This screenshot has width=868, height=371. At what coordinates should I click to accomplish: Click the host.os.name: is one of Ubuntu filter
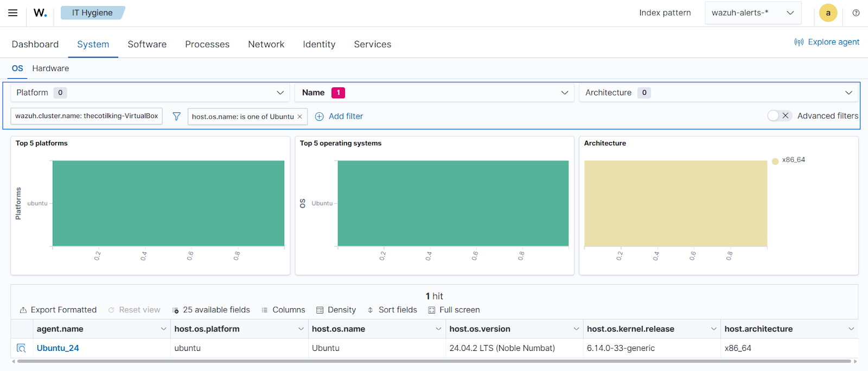[x=242, y=117]
